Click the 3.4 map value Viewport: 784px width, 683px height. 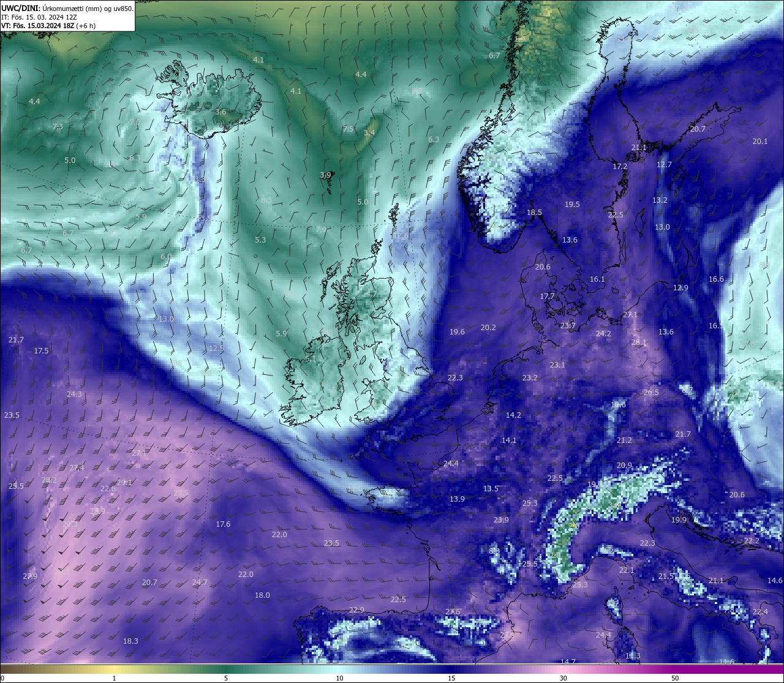coord(369,133)
